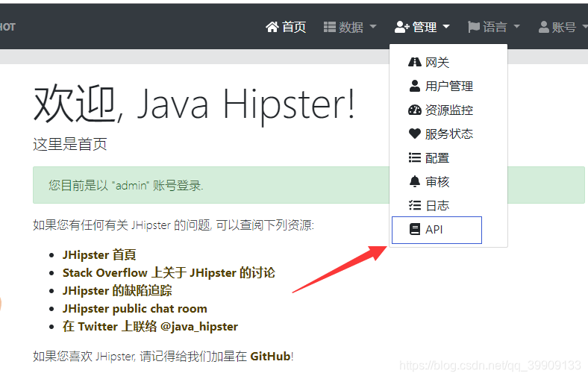
Task: Click the list icon for 配置
Action: point(415,157)
